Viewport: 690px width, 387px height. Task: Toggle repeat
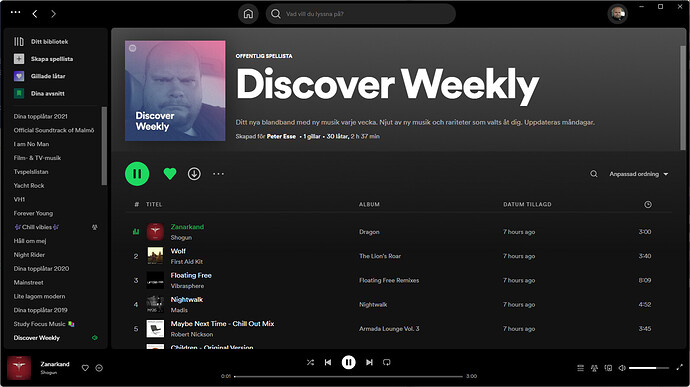pyautogui.click(x=387, y=362)
